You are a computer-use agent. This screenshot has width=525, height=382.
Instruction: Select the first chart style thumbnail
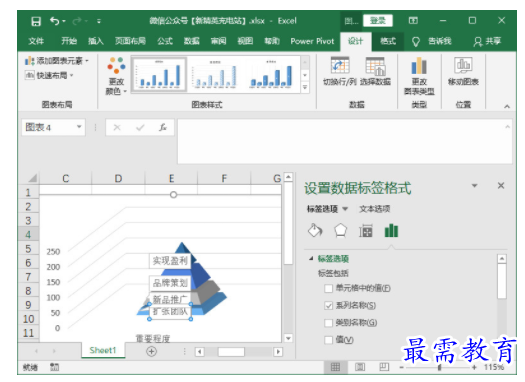click(159, 74)
